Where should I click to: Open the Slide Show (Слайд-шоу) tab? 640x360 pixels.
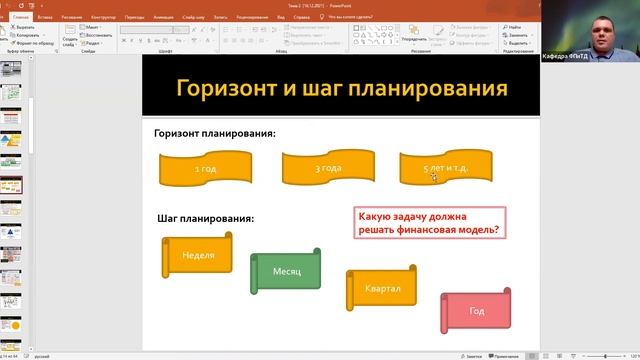(193, 17)
